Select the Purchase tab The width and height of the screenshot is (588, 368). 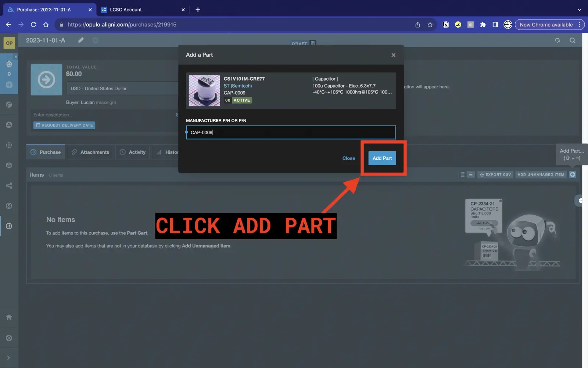46,152
